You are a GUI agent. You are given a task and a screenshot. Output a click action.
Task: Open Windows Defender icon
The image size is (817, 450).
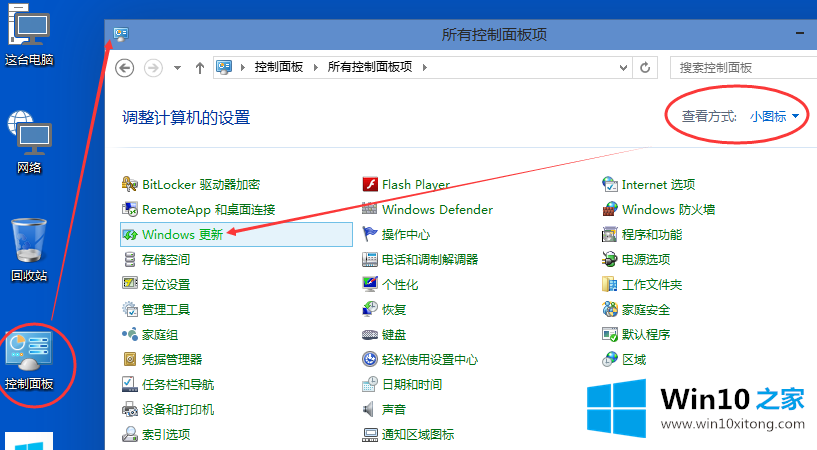point(370,209)
